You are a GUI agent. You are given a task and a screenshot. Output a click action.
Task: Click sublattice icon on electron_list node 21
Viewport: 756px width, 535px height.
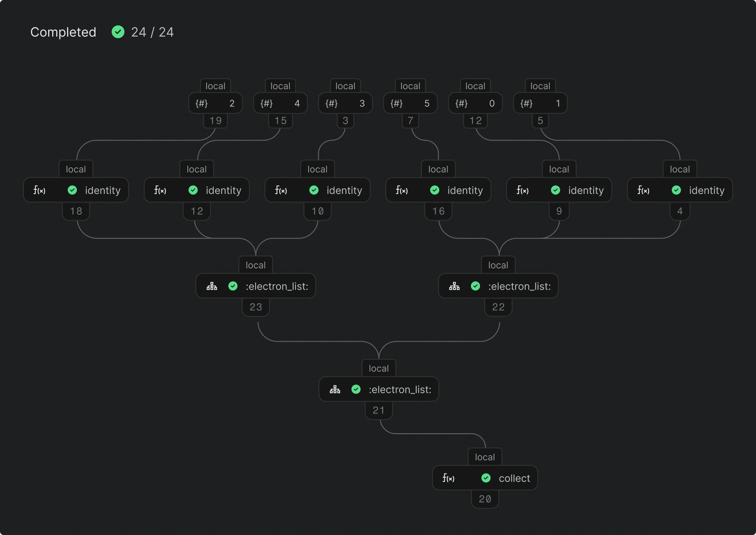pyautogui.click(x=335, y=389)
